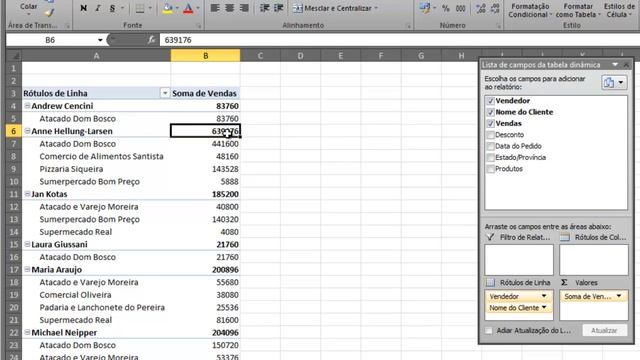Close the pivot table field list pane

coord(627,64)
